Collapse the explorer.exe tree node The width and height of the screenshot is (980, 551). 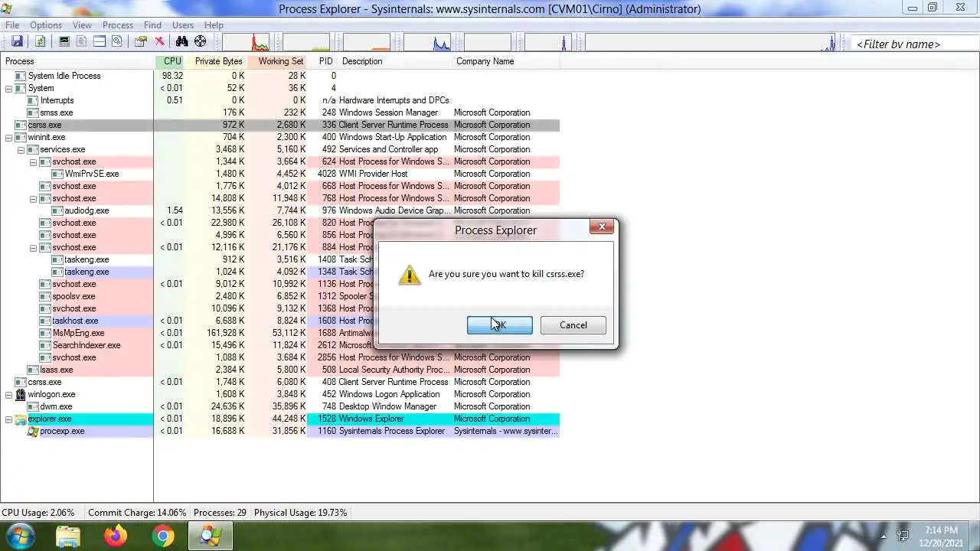(x=8, y=419)
